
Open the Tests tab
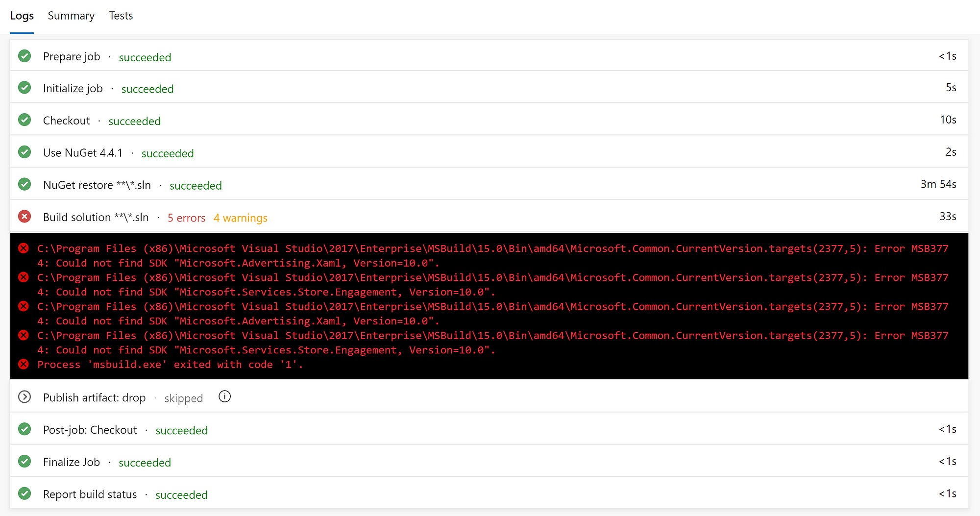pyautogui.click(x=121, y=16)
